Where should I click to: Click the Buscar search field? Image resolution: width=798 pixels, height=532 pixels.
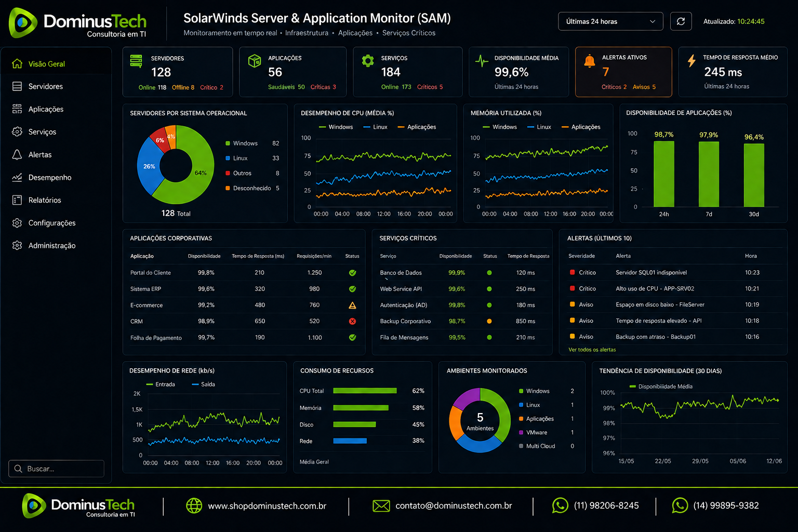[56, 469]
